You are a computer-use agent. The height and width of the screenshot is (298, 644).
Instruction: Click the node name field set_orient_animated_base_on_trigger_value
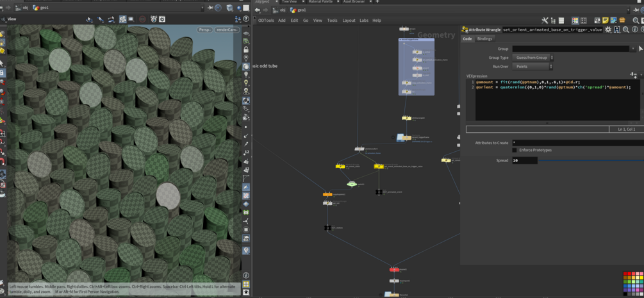552,29
